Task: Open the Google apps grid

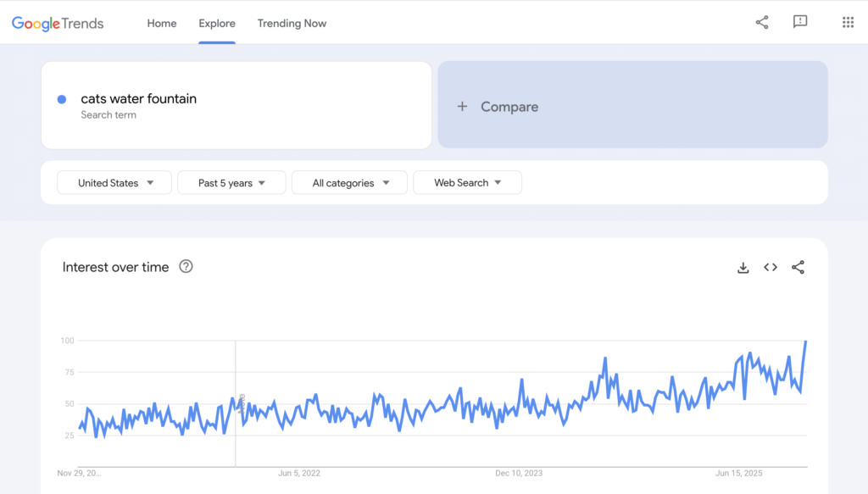Action: (x=848, y=22)
